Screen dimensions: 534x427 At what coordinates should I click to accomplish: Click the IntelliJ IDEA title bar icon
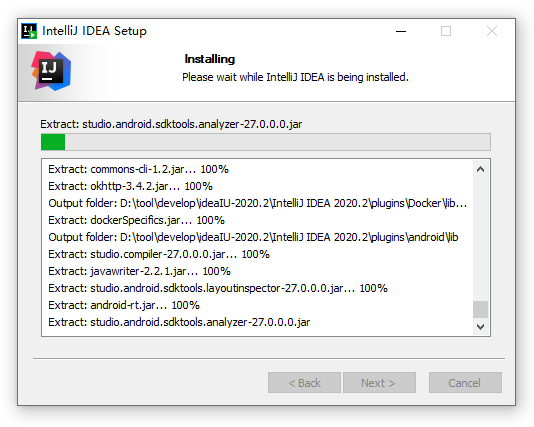tap(29, 31)
